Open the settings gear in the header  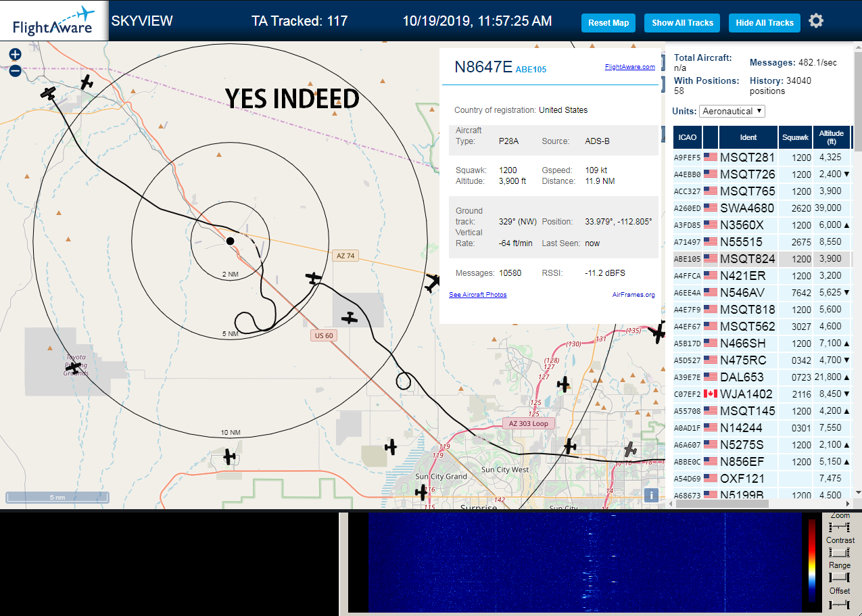point(816,21)
